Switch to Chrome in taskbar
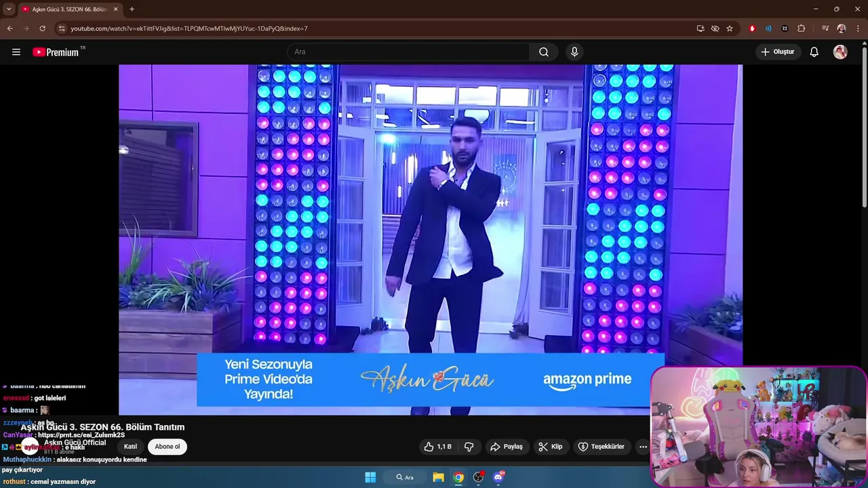This screenshot has width=868, height=488. (x=458, y=477)
